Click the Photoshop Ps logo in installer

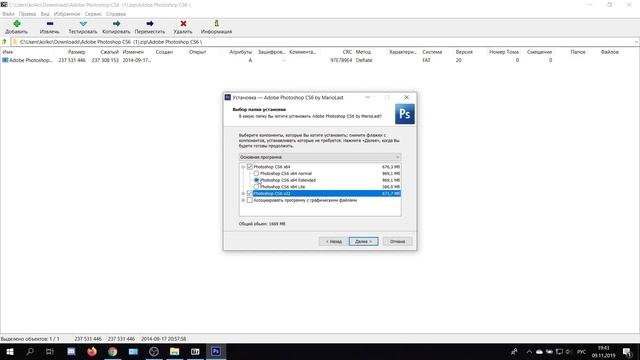coord(404,114)
